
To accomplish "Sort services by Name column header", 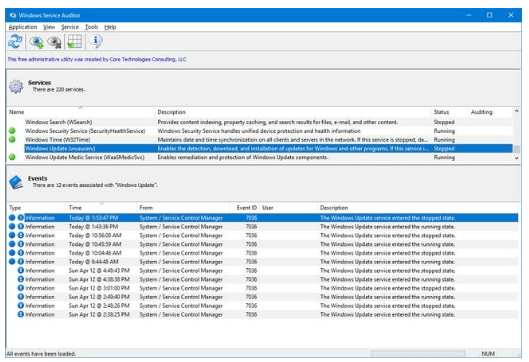I will [80, 112].
